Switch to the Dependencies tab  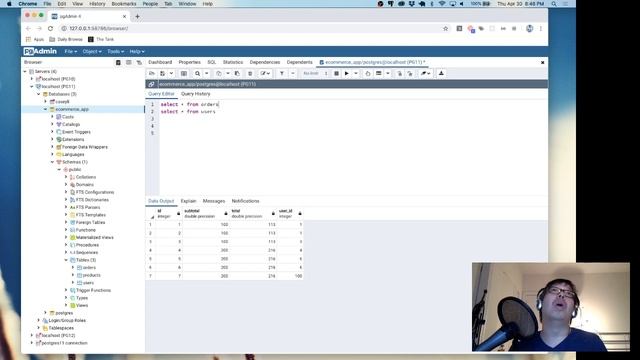coord(264,62)
